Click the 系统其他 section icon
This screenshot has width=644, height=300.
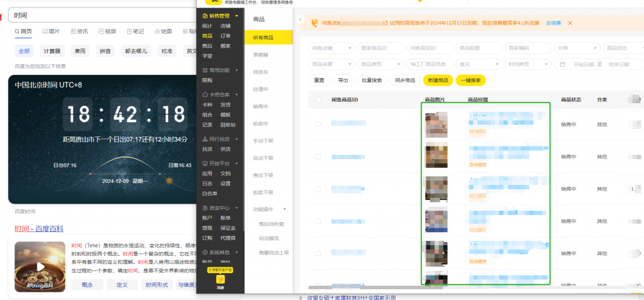pyautogui.click(x=206, y=252)
